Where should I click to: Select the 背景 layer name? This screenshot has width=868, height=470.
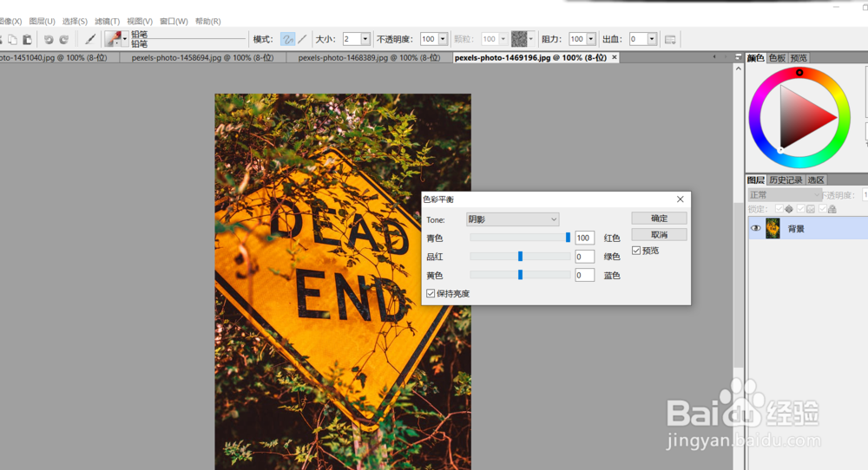coord(796,229)
